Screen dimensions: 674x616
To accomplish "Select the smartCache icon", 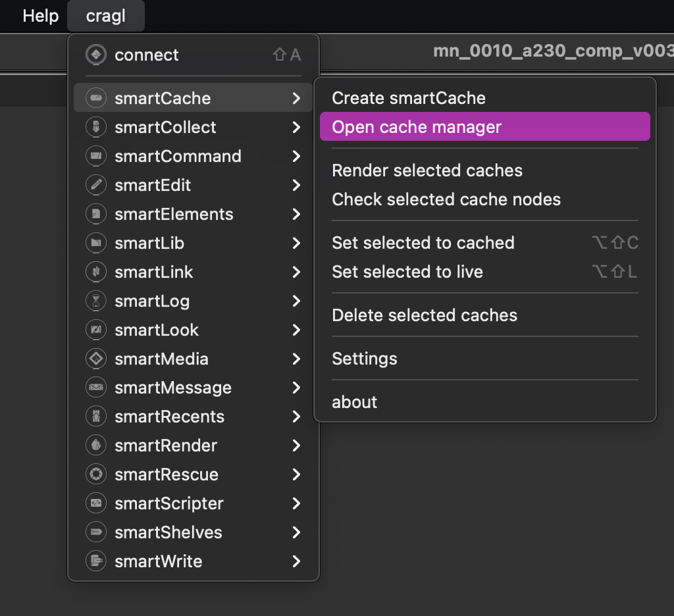I will pyautogui.click(x=96, y=98).
